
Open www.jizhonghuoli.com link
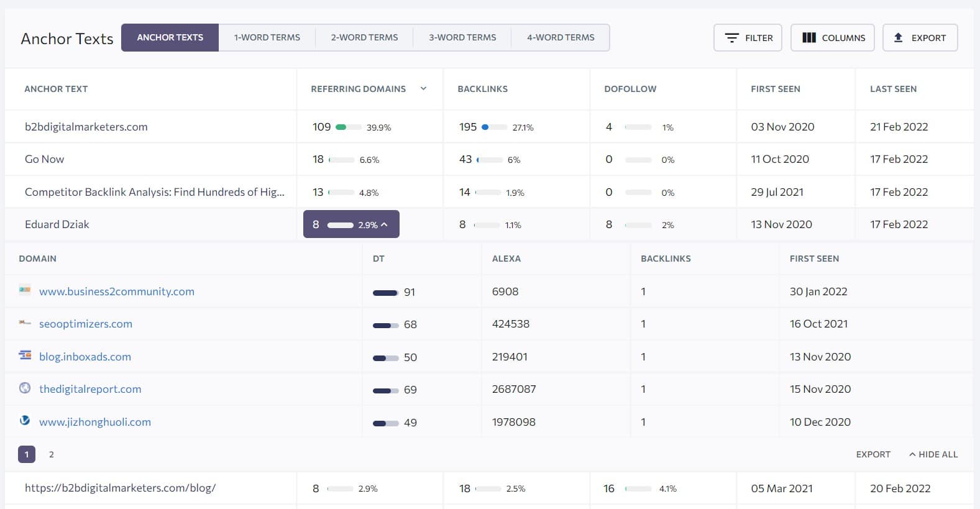(95, 422)
